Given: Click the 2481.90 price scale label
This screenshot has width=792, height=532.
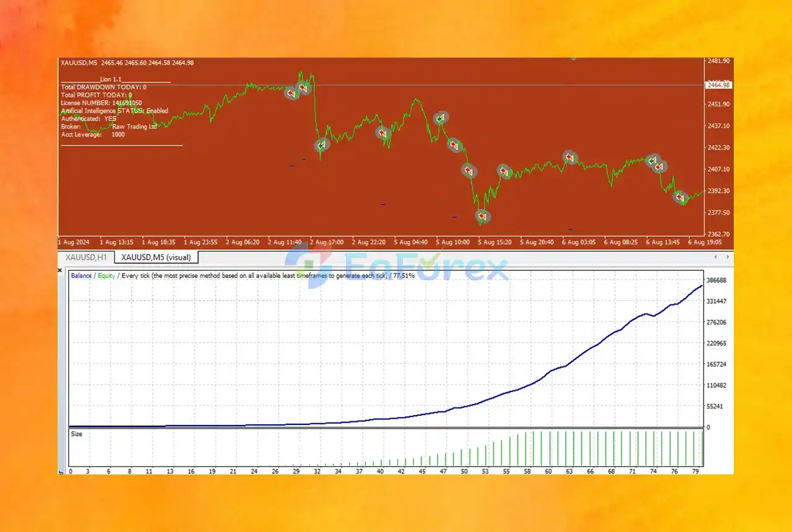Looking at the screenshot, I should click(718, 61).
